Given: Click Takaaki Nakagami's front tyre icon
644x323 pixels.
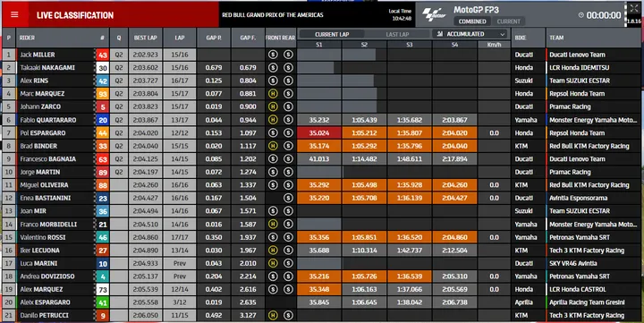Looking at the screenshot, I should pyautogui.click(x=273, y=67).
